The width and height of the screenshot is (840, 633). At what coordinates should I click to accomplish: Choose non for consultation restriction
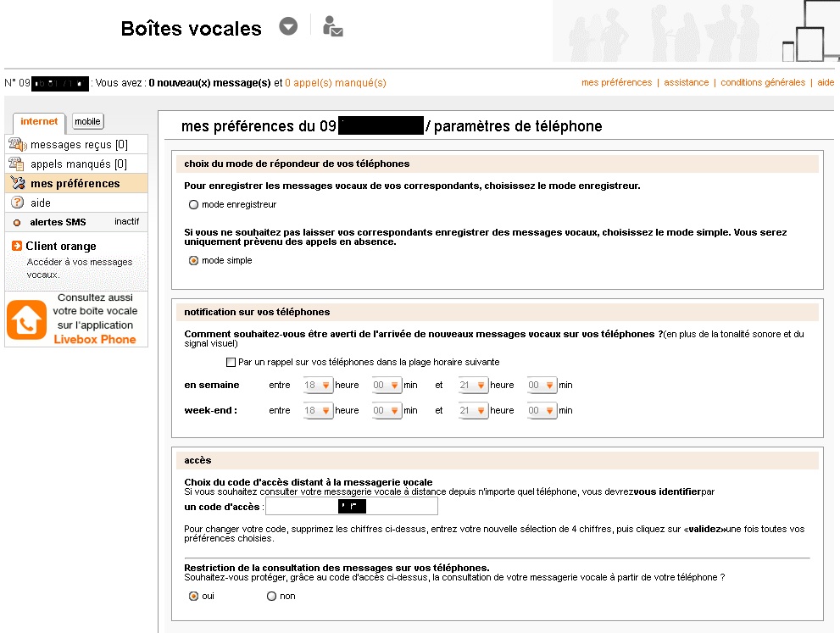click(271, 596)
